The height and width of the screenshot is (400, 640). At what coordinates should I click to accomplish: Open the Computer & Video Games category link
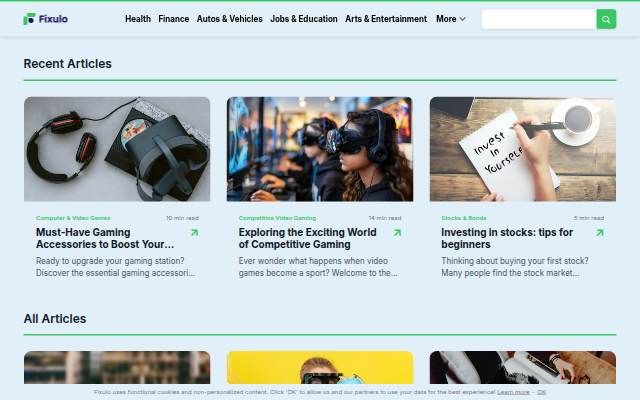(x=73, y=218)
